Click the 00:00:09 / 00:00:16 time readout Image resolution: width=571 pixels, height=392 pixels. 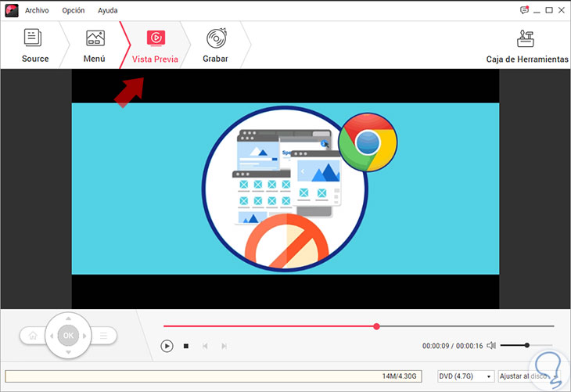click(x=452, y=346)
